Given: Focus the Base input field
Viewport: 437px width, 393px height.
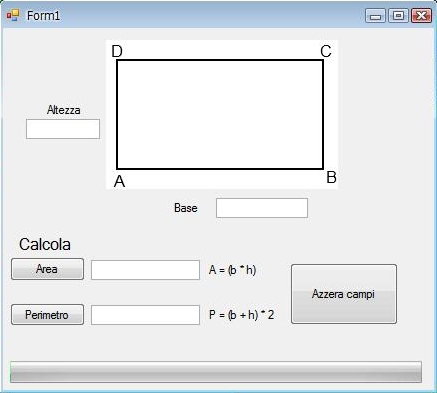Looking at the screenshot, I should pyautogui.click(x=262, y=208).
